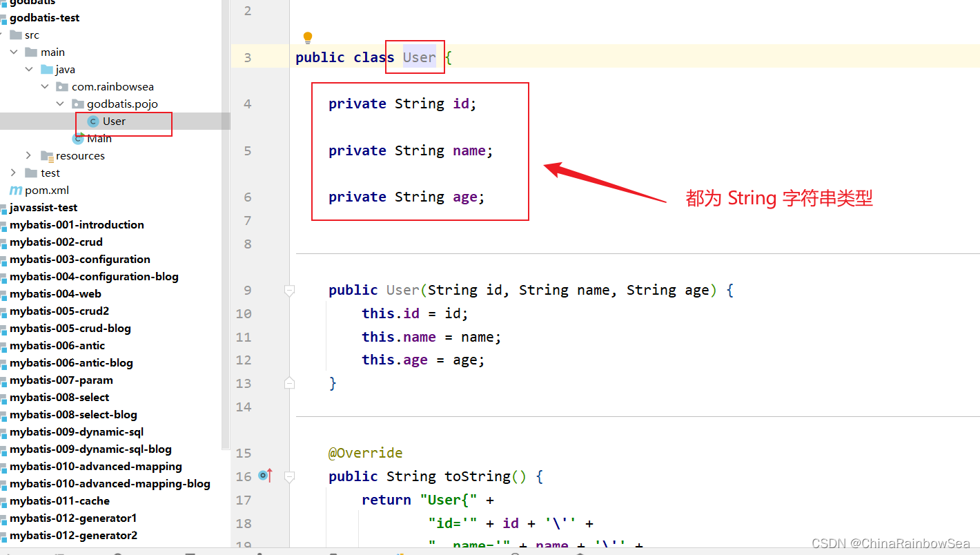Collapse the godbatis.pojo package chevron
This screenshot has height=555, width=980.
(x=61, y=104)
